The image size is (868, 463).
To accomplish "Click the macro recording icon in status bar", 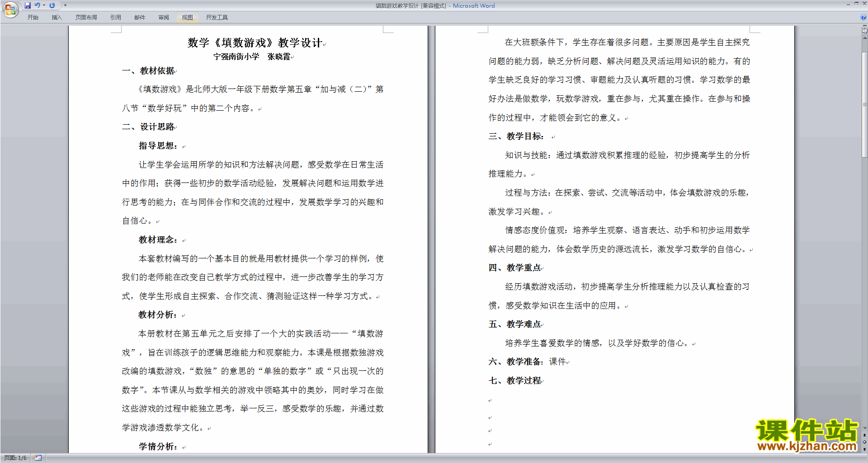I will pos(38,458).
